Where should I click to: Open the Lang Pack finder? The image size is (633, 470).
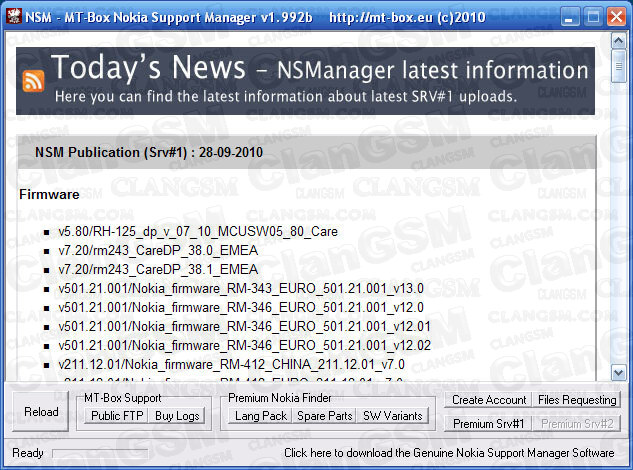tap(260, 416)
